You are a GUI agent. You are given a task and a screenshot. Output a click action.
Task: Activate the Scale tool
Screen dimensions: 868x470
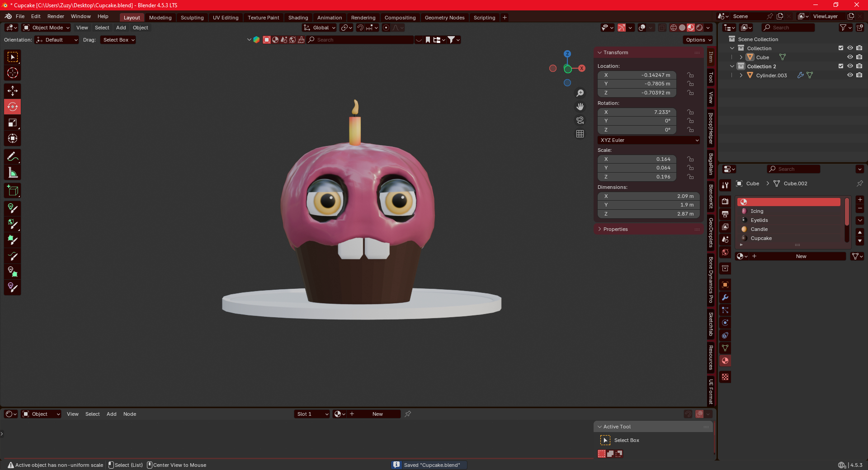[13, 123]
